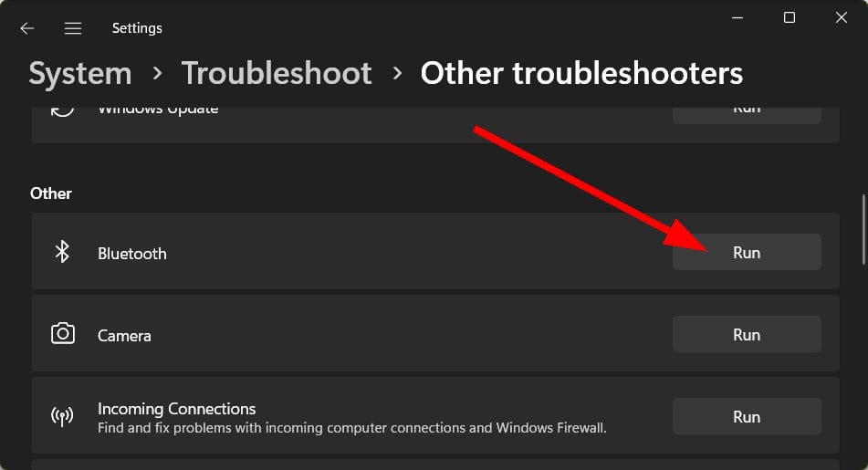Select the Camera row label
This screenshot has width=868, height=470.
click(x=124, y=336)
